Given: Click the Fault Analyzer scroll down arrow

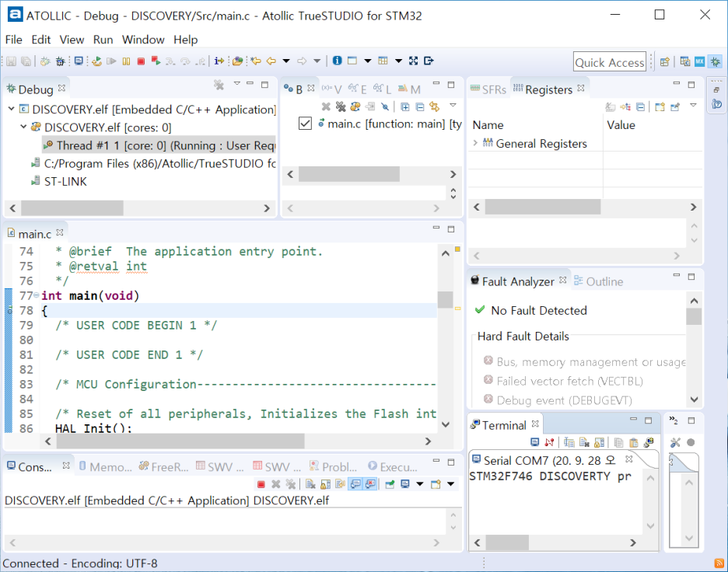Looking at the screenshot, I should coord(694,399).
